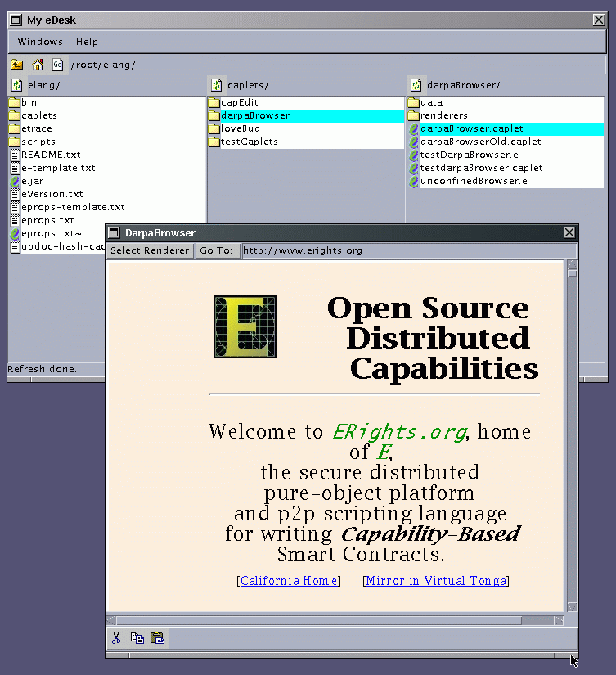616x675 pixels.
Task: Open the Help menu
Action: tap(87, 42)
